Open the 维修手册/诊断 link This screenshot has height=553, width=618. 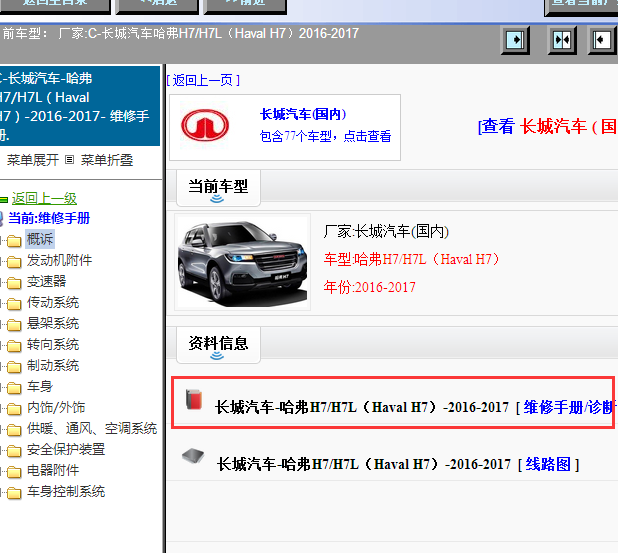click(570, 407)
